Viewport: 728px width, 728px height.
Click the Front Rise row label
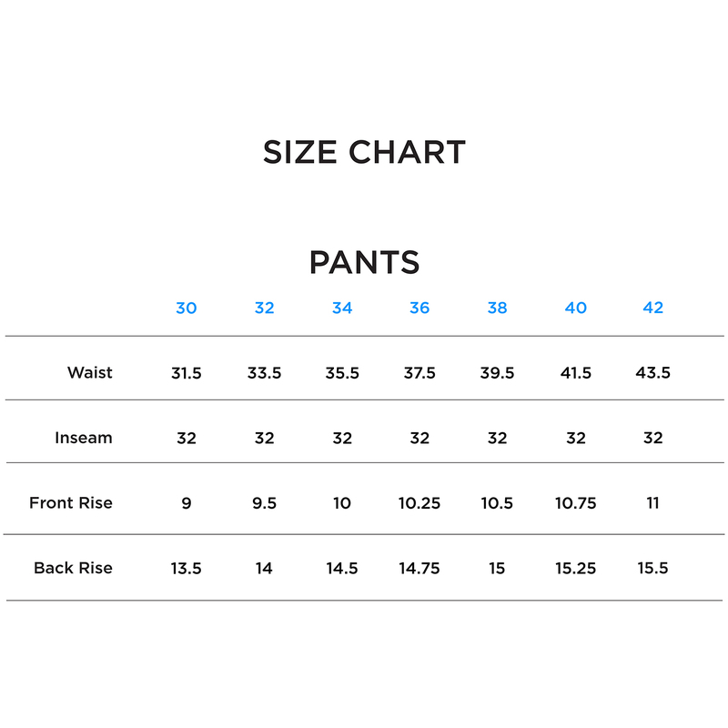click(71, 502)
